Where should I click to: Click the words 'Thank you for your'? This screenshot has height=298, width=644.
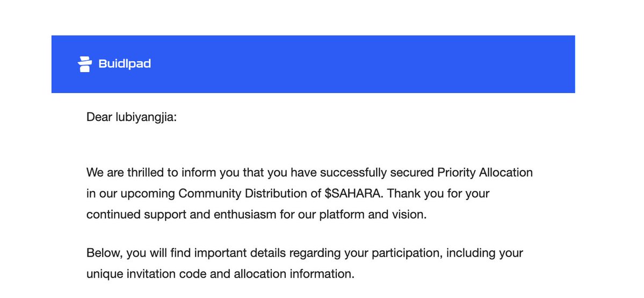coord(438,194)
